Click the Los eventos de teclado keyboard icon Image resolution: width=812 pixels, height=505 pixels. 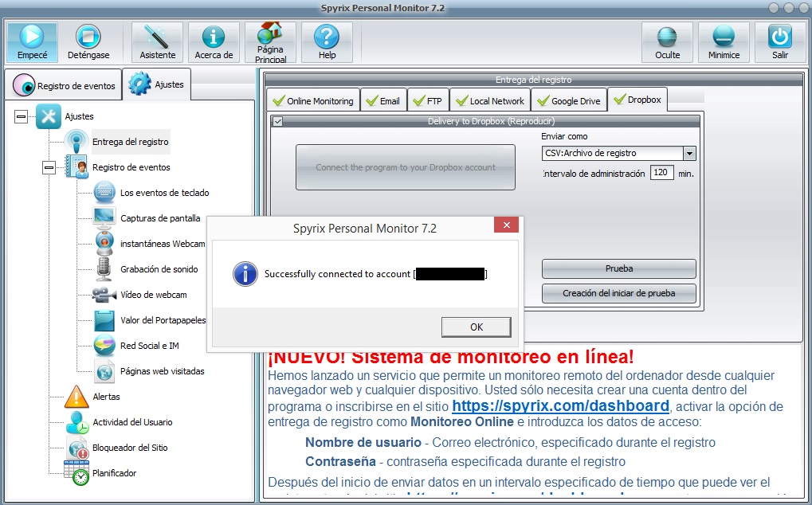coord(104,193)
